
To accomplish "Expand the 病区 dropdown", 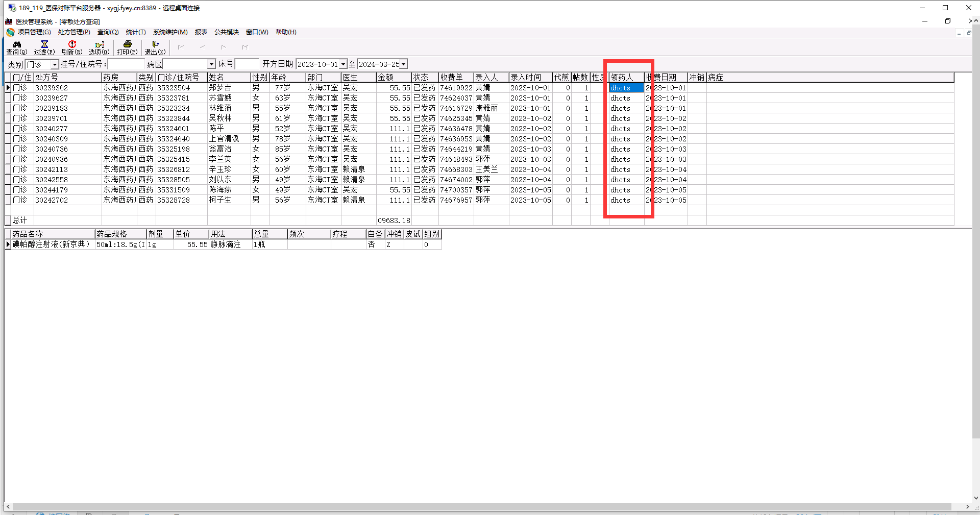I will 211,64.
